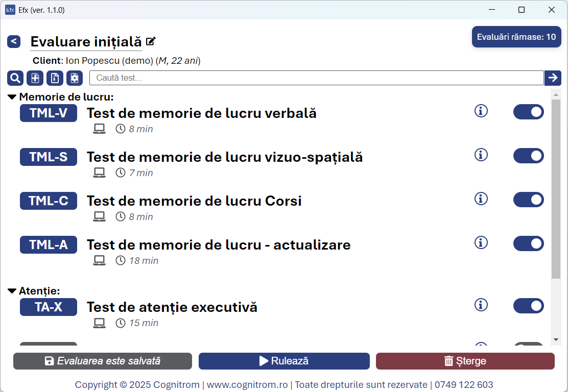Click the gear document toolbar icon

[75, 78]
